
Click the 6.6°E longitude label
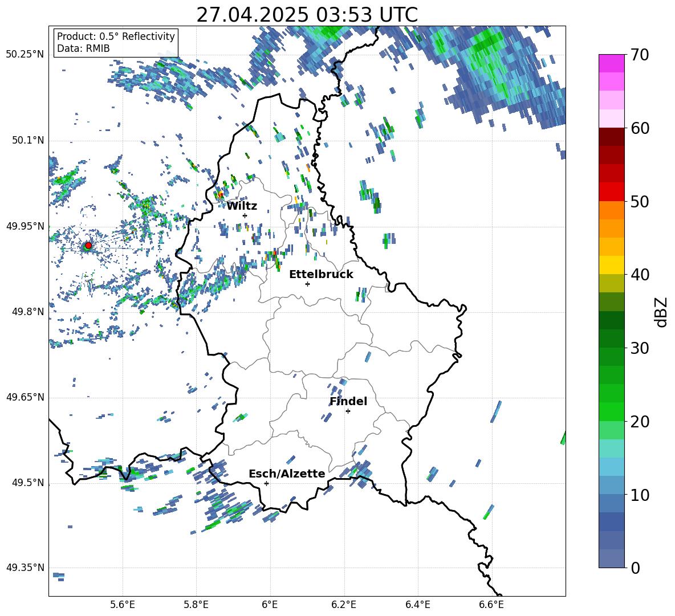click(491, 605)
